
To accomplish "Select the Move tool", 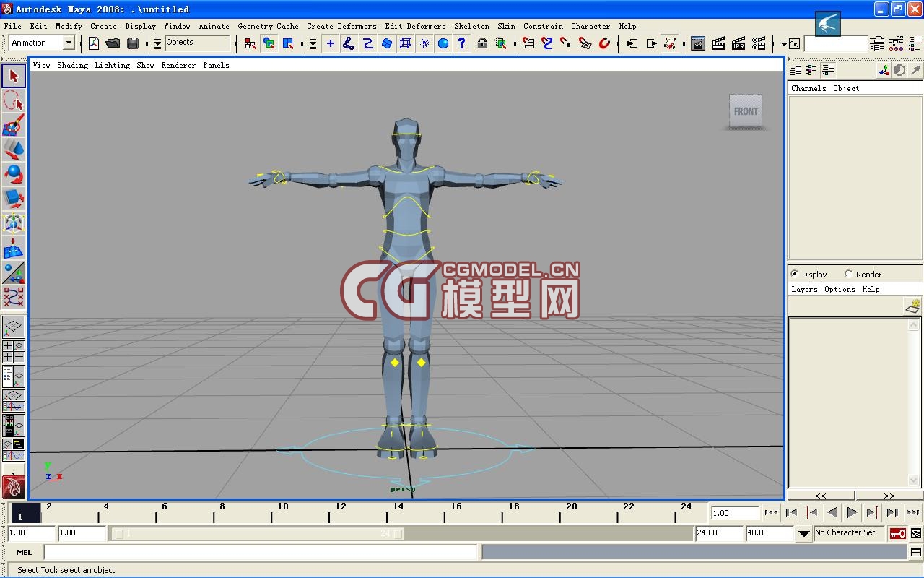I will tap(13, 149).
